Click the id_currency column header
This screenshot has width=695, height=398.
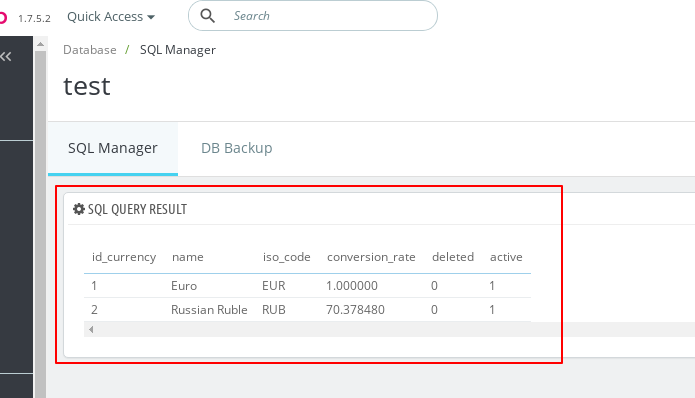click(x=124, y=257)
